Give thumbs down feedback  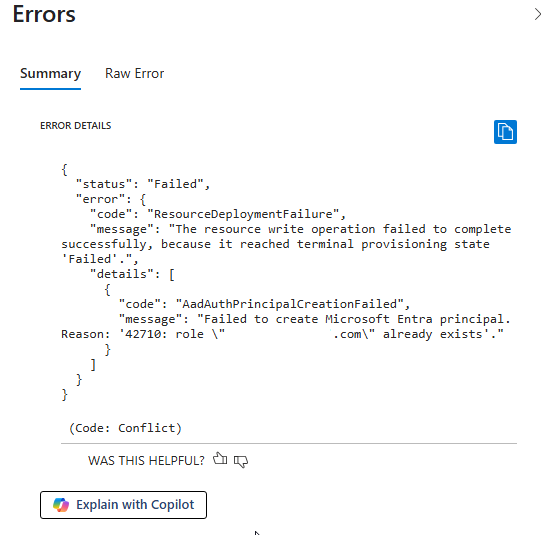click(241, 461)
